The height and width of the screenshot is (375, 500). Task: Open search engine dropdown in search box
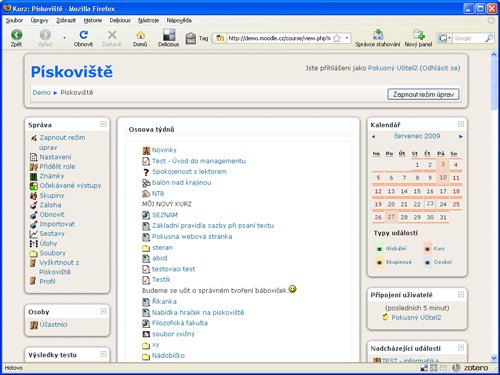(449, 38)
